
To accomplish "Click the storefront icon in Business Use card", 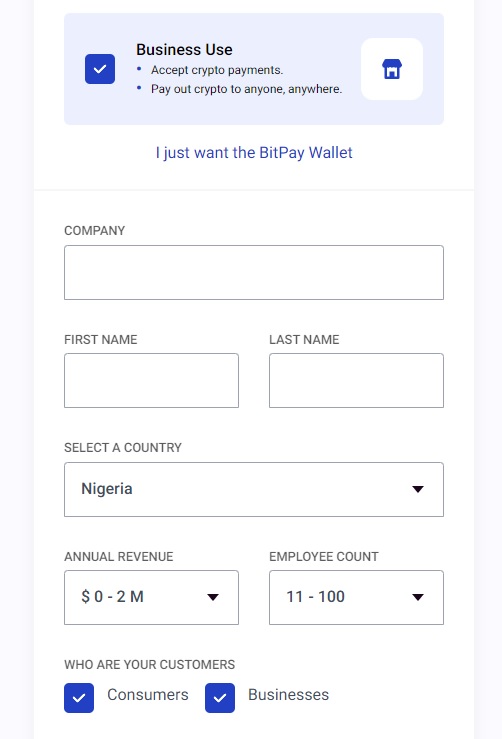I will (392, 69).
